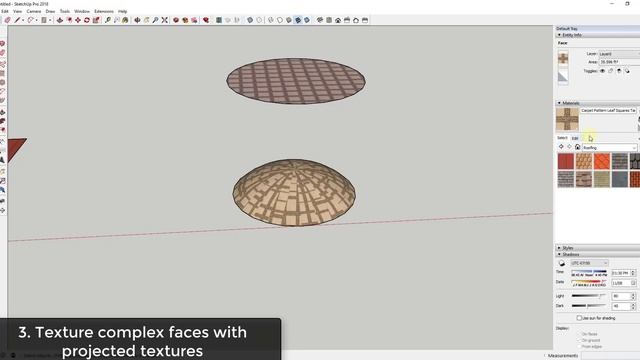Image resolution: width=640 pixels, height=360 pixels.
Task: Switch to the materials Select tab
Action: [x=562, y=138]
